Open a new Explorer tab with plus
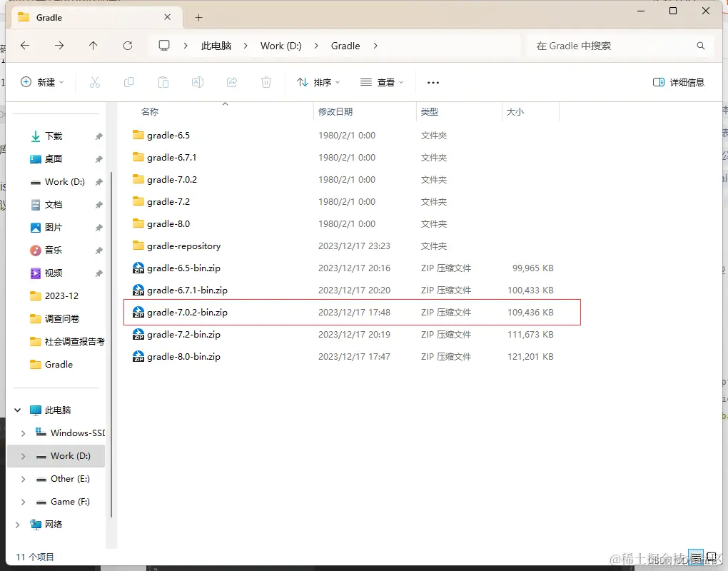 (x=198, y=18)
